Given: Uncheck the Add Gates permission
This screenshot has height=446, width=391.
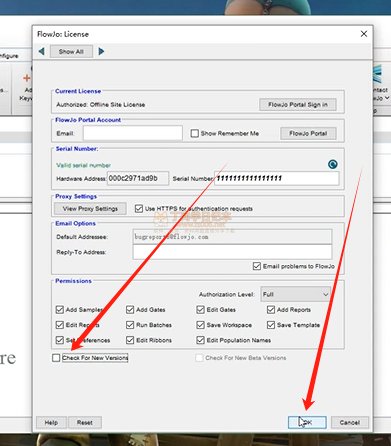Looking at the screenshot, I should [x=130, y=310].
